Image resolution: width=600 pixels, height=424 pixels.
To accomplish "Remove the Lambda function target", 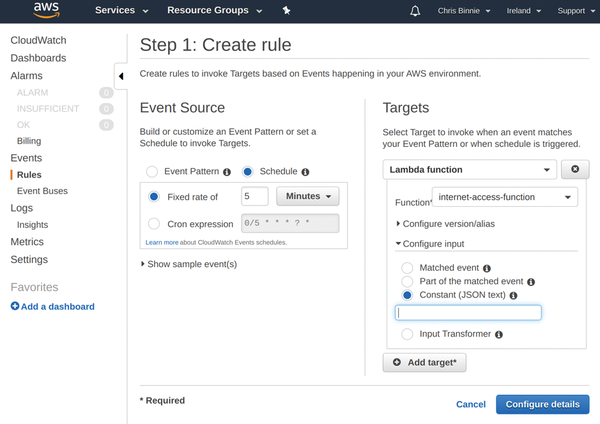I will point(575,169).
